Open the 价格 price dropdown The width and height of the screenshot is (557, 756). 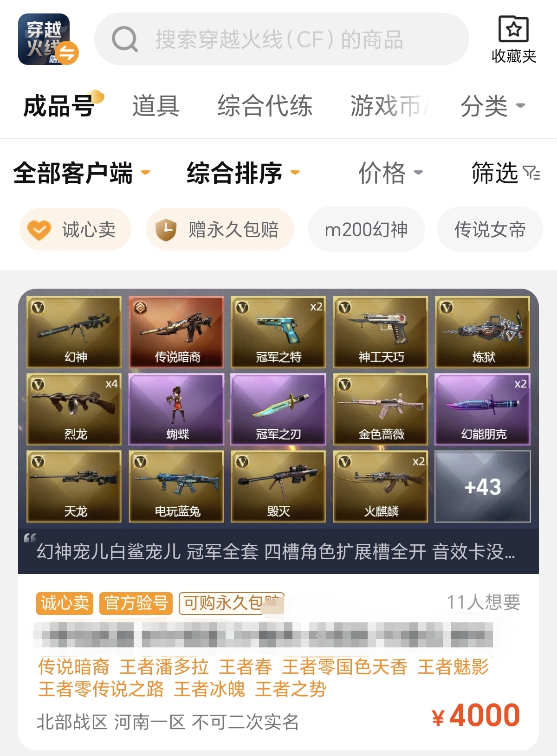pyautogui.click(x=390, y=173)
